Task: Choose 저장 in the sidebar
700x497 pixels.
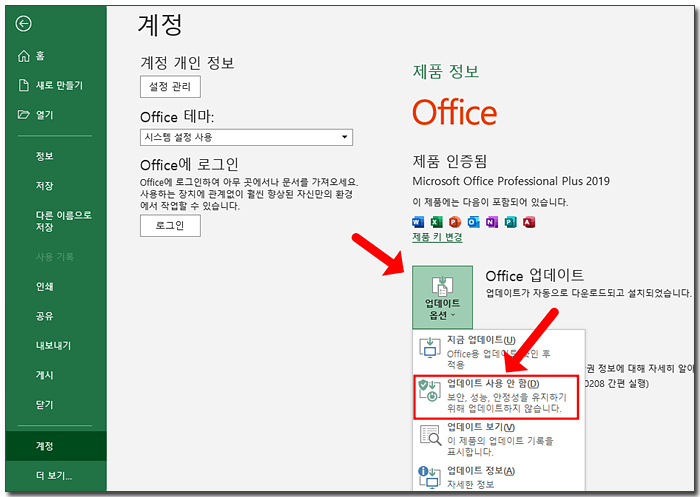Action: point(56,186)
